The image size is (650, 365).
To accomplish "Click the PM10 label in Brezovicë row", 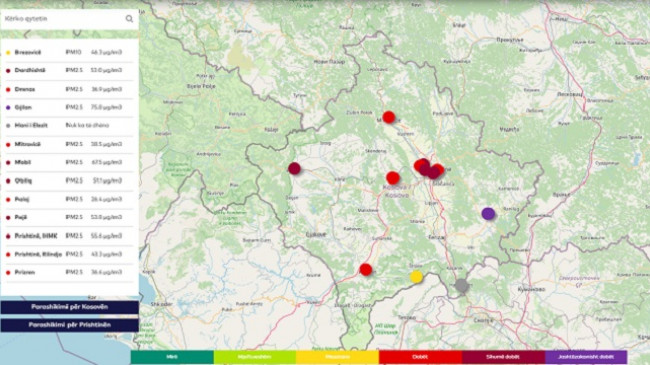I will click(73, 52).
